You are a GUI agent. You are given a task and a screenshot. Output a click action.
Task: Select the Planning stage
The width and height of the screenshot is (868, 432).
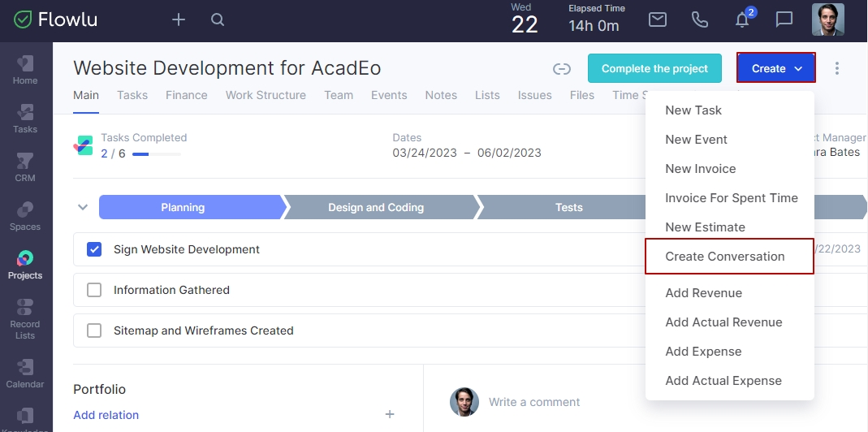click(x=192, y=207)
